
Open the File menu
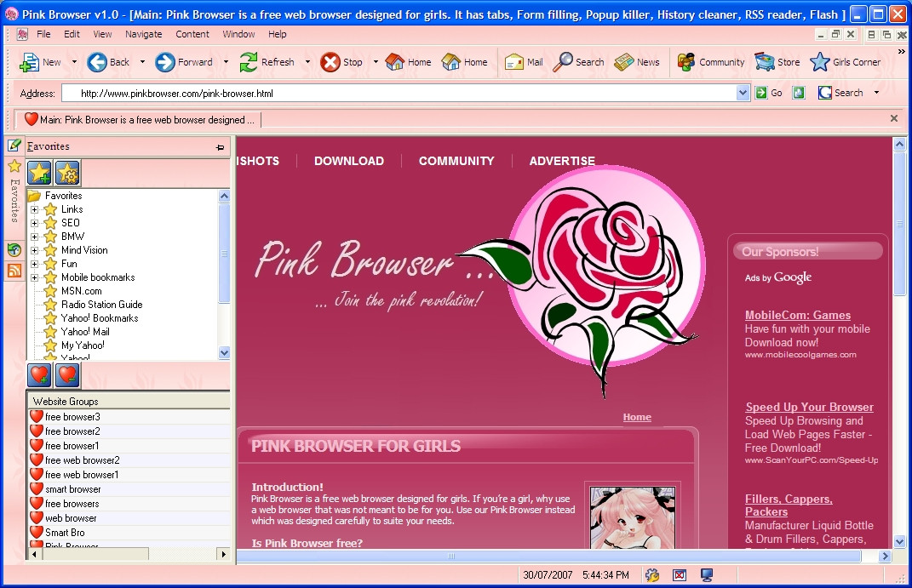tap(43, 34)
